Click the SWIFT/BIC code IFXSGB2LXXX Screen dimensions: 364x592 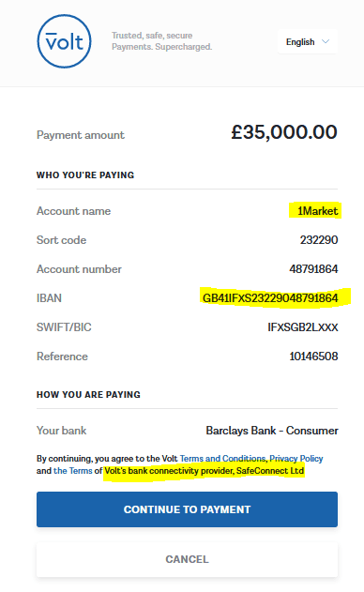[x=303, y=326]
